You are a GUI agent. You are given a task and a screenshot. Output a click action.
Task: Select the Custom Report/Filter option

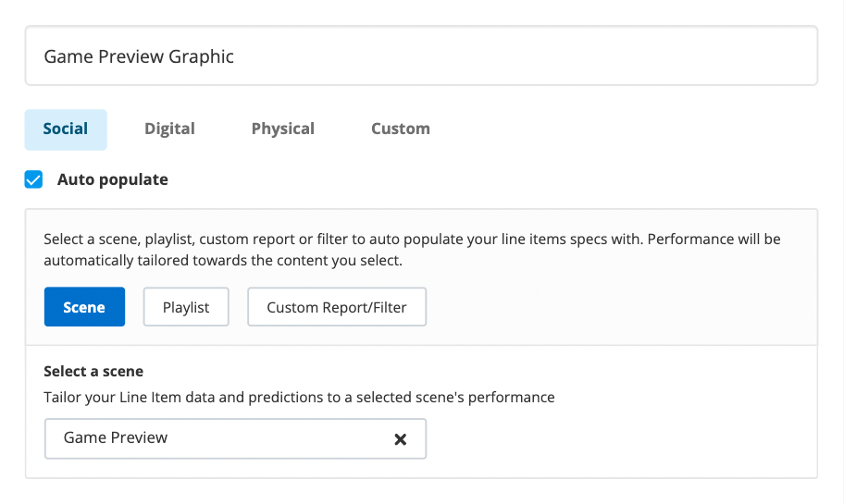337,307
